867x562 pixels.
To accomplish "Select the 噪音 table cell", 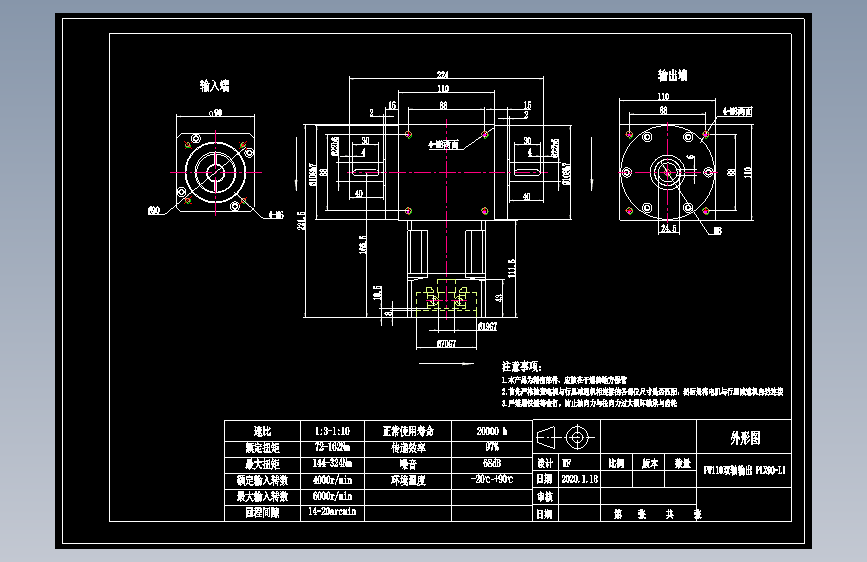I will coord(408,464).
